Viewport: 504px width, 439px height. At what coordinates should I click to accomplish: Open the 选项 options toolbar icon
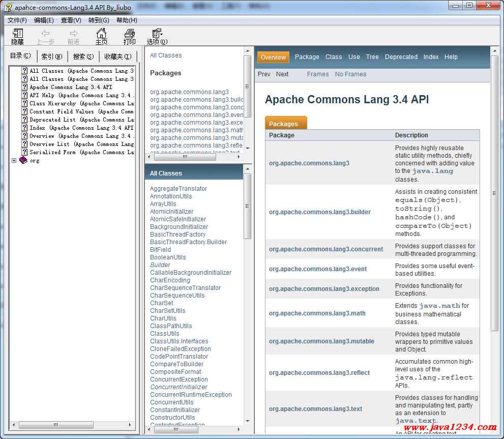pyautogui.click(x=156, y=36)
